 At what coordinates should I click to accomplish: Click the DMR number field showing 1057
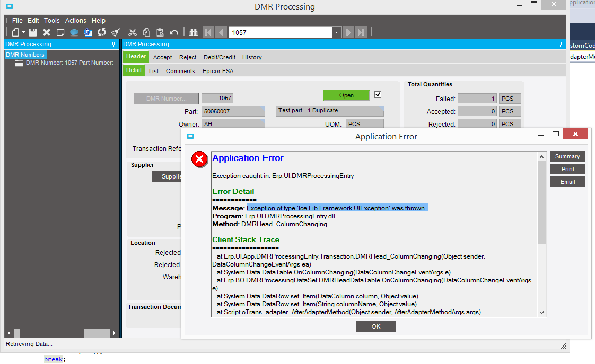click(x=217, y=99)
